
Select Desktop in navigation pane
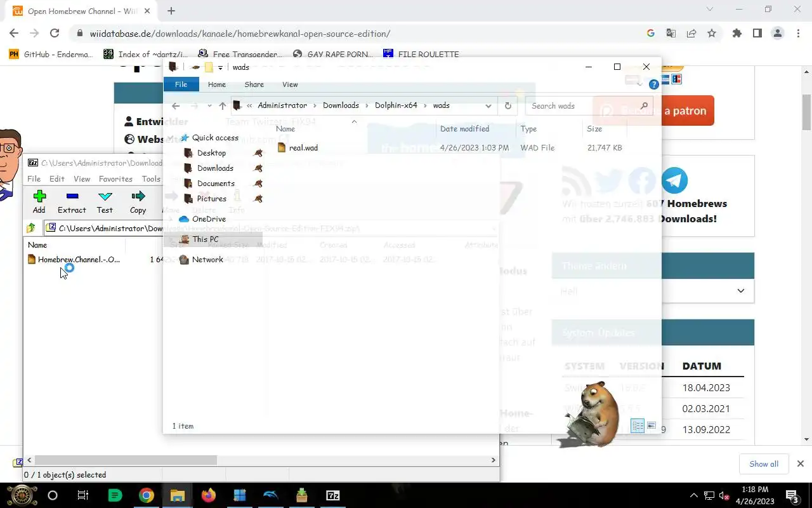211,153
